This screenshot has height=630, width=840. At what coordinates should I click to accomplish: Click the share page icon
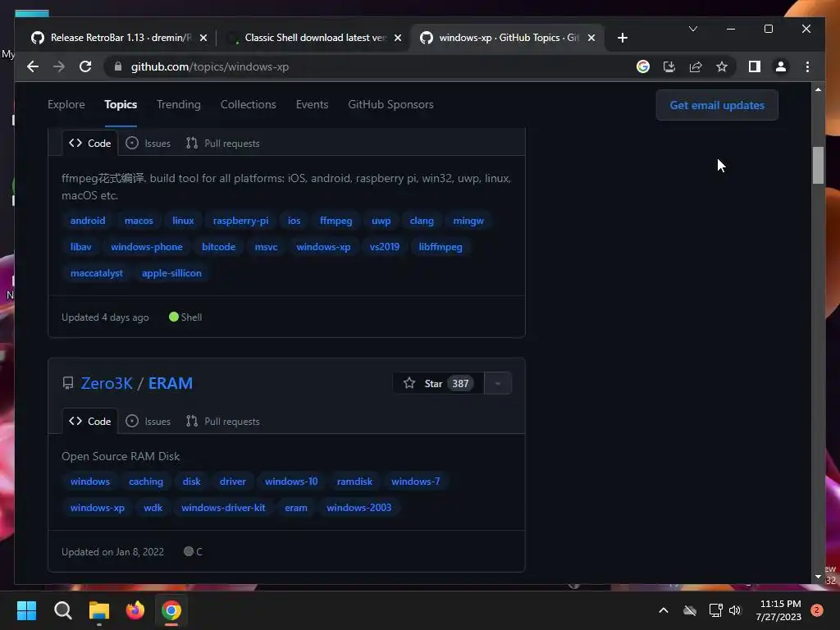coord(696,66)
